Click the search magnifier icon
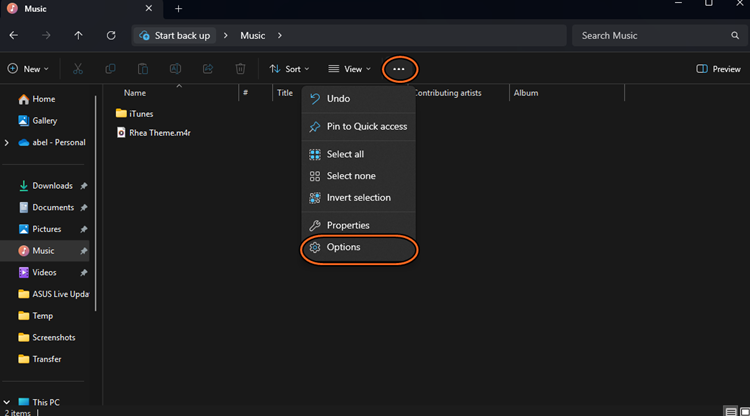Screen dimensions: 750x416 (x=735, y=35)
